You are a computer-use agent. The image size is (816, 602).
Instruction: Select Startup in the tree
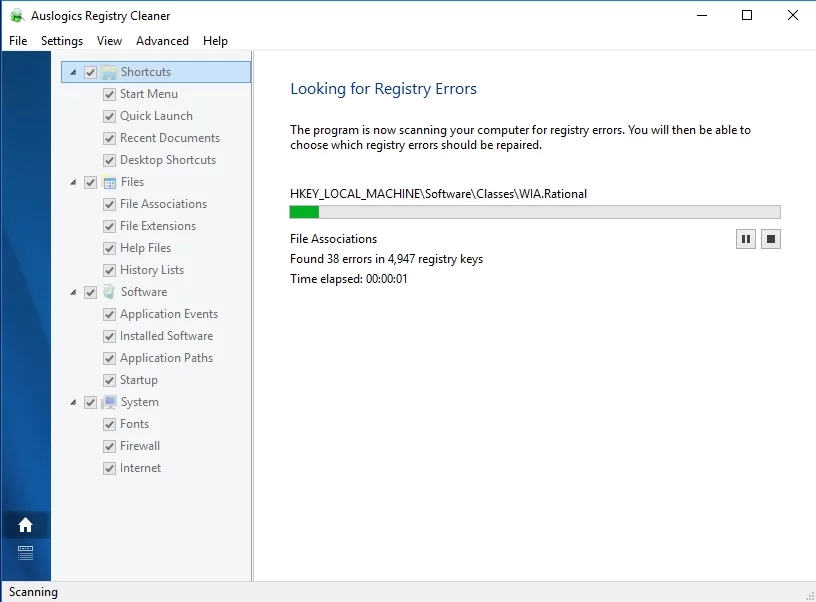pos(138,380)
